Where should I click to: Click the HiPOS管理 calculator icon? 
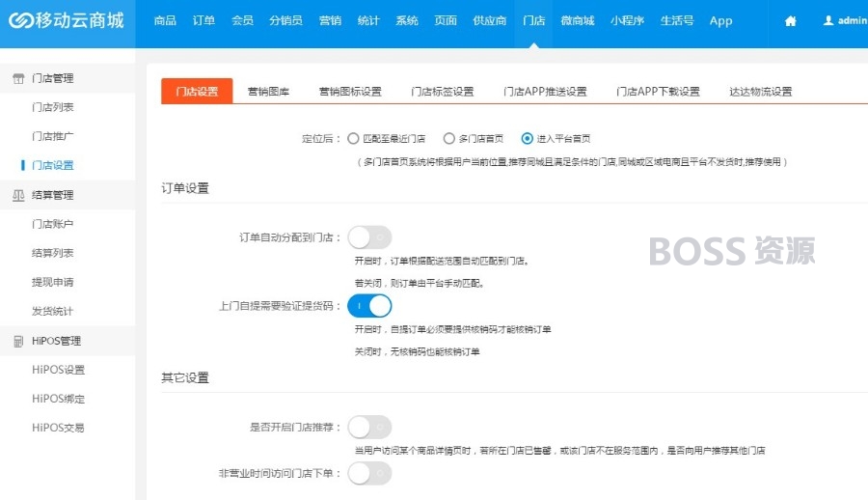click(18, 341)
